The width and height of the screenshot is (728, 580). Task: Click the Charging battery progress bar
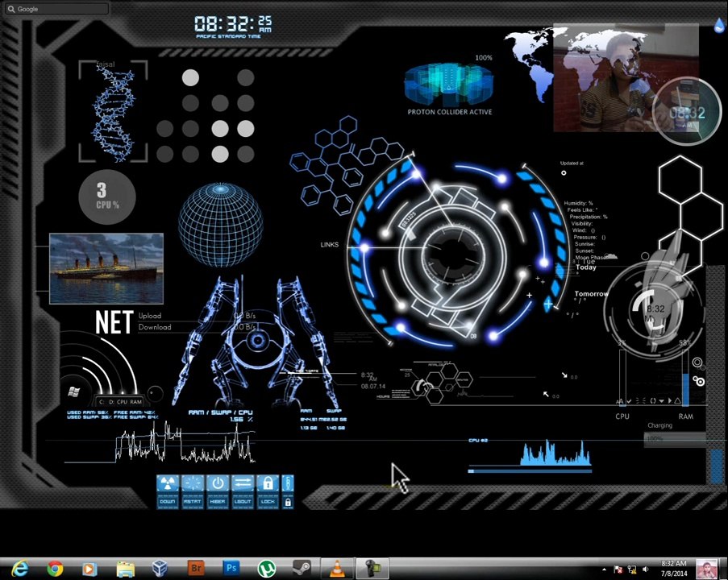tap(675, 439)
